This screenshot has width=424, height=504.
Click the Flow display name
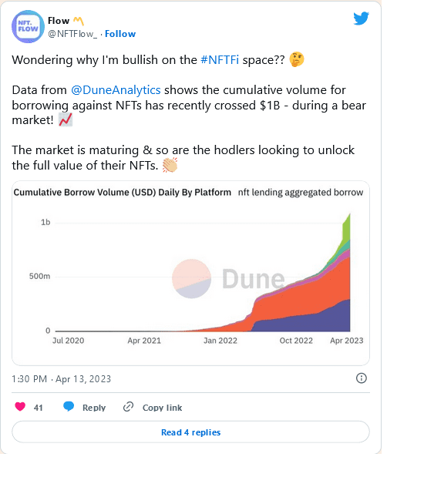pyautogui.click(x=59, y=21)
